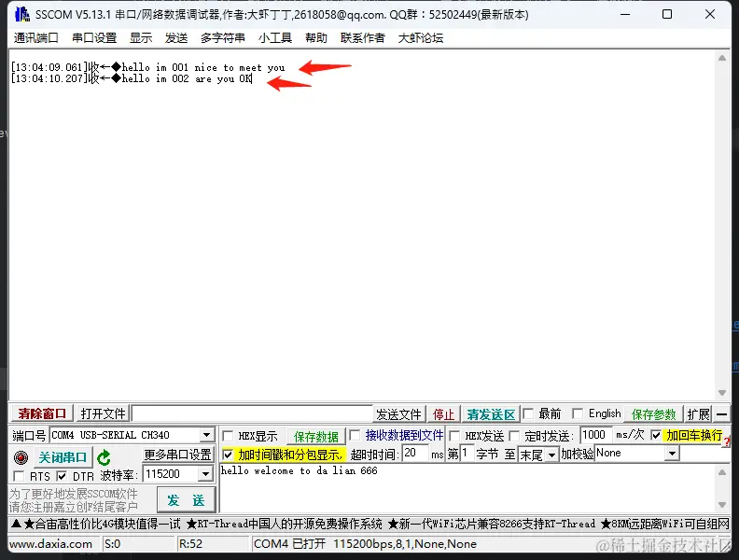Screen dimensions: 739x560
Task: Open the 联系作者 menu
Action: click(362, 37)
